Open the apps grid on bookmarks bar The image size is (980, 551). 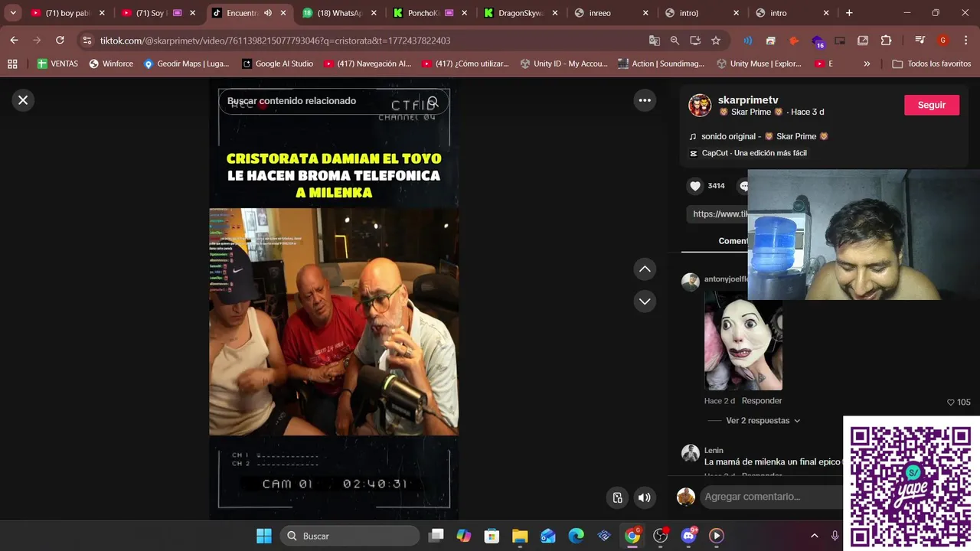click(12, 64)
